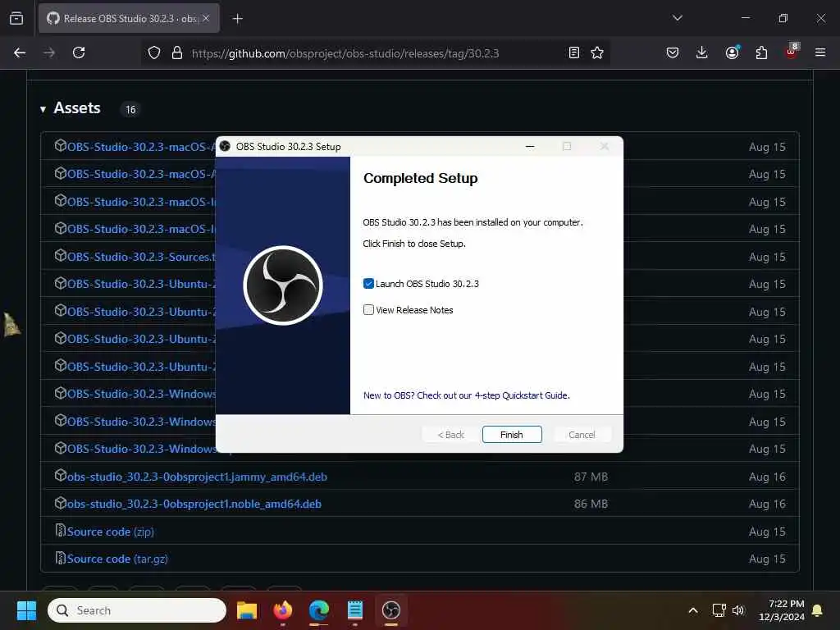Click the Assets count badge 16
This screenshot has width=840, height=630.
(x=130, y=109)
